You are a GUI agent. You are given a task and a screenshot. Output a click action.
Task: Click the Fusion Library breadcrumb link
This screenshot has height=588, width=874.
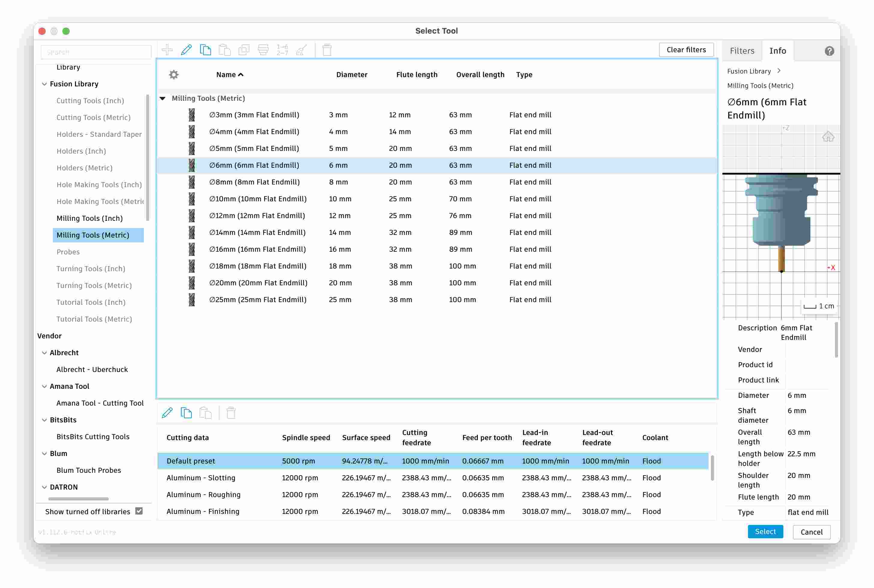[749, 71]
